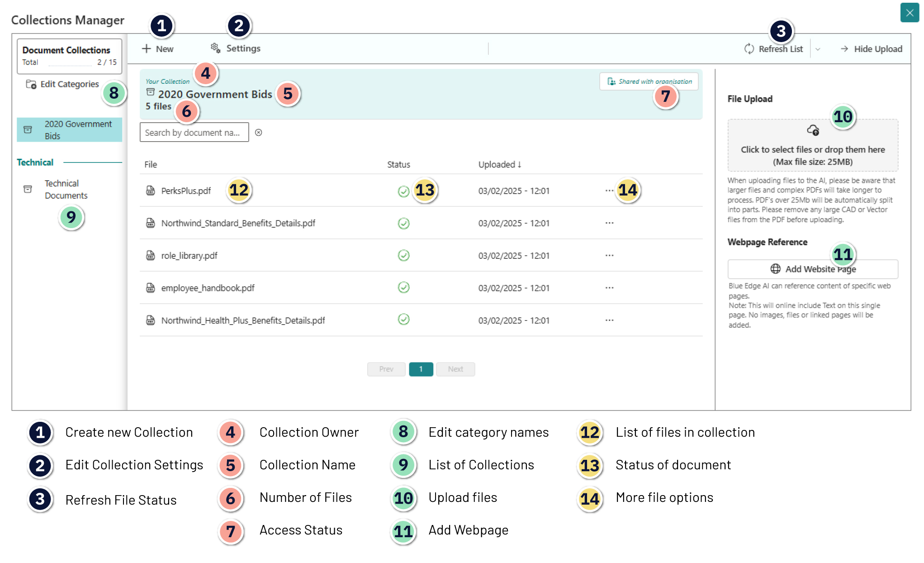The width and height of the screenshot is (924, 563).
Task: Open employee_handbook.pdf
Action: click(x=208, y=288)
